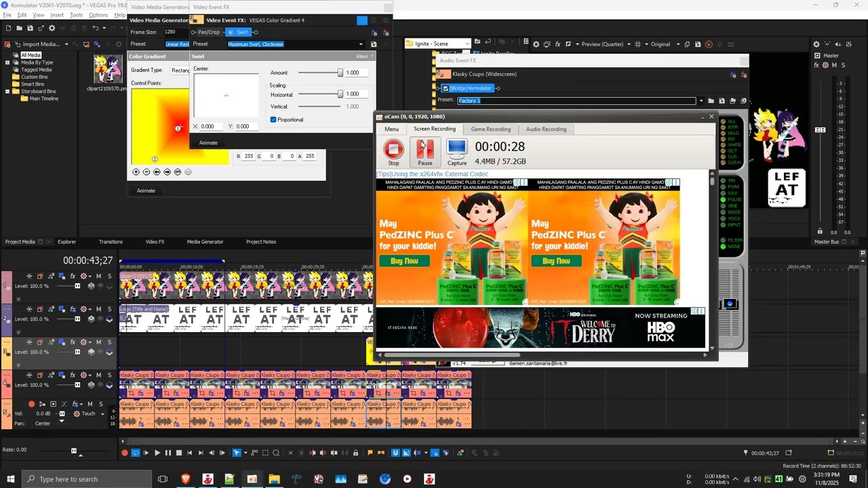Click the Save project disk icon
This screenshot has width=868, height=488.
click(30, 28)
